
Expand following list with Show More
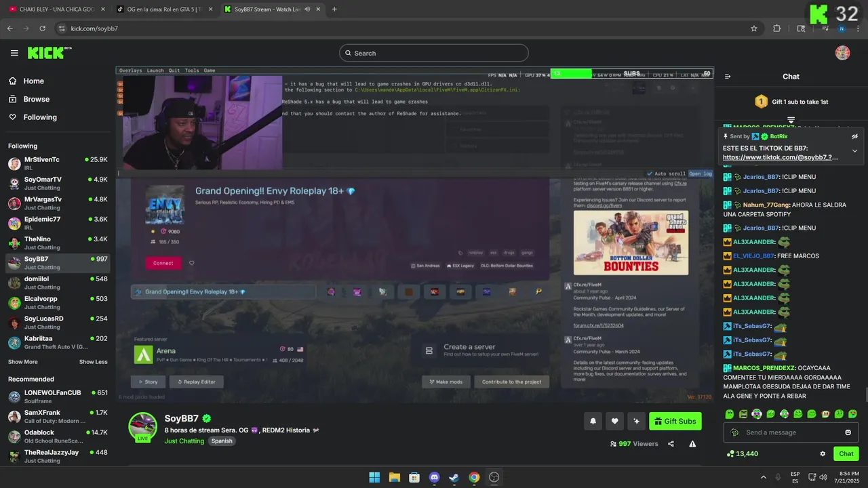[23, 362]
